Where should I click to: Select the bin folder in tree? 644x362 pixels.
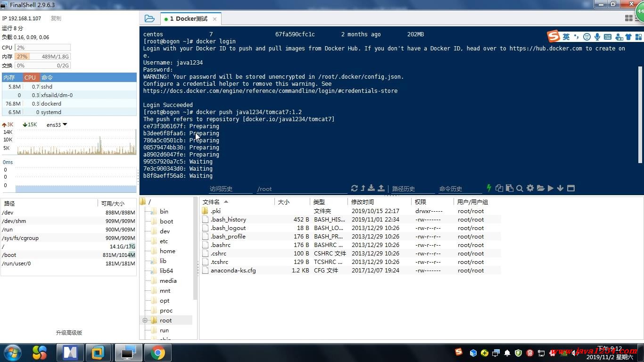pos(164,212)
